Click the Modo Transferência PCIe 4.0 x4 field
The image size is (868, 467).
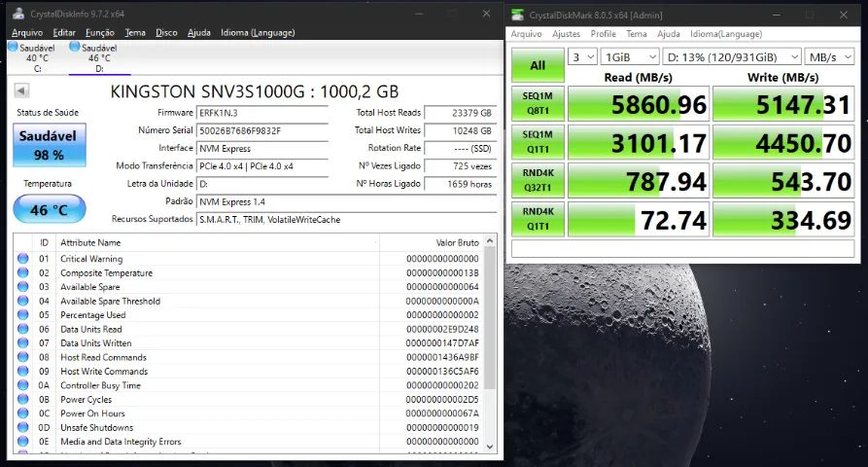click(262, 166)
